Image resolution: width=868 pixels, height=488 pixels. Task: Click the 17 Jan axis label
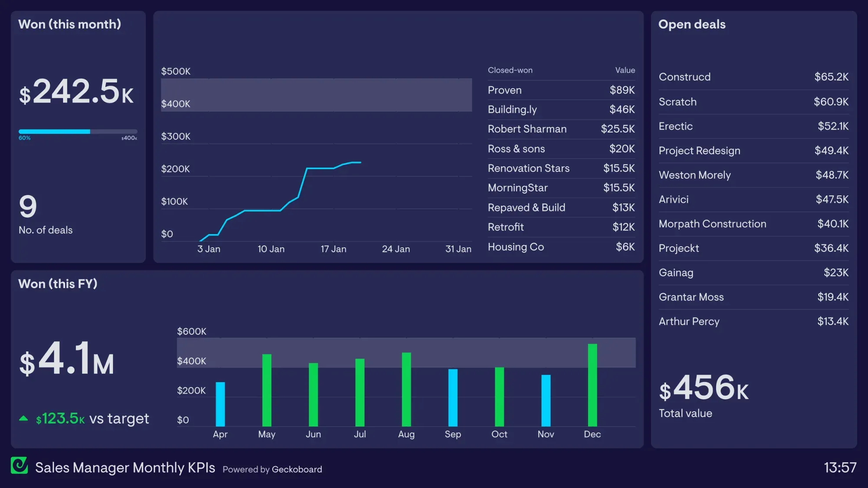pyautogui.click(x=333, y=249)
